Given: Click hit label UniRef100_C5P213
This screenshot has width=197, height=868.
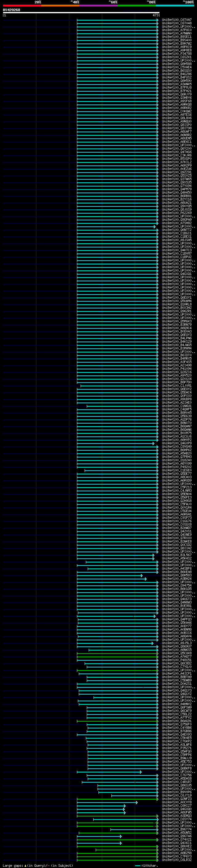Looking at the screenshot, I should point(176,487).
